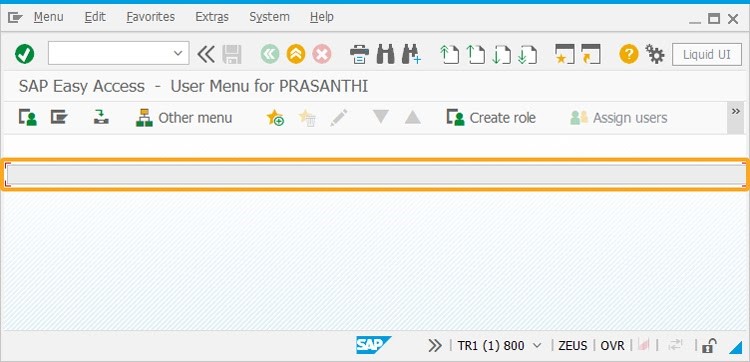The image size is (750, 362).
Task: Click the padlock icon in status bar
Action: 709,345
